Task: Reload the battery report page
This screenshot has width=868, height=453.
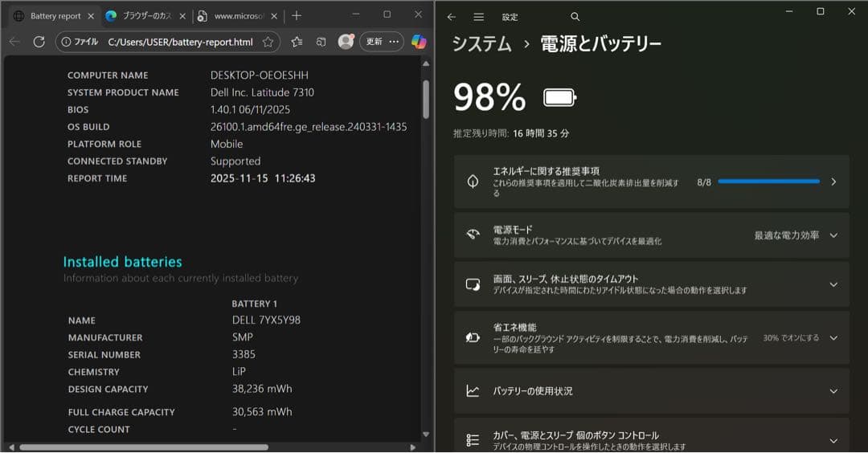Action: point(39,42)
